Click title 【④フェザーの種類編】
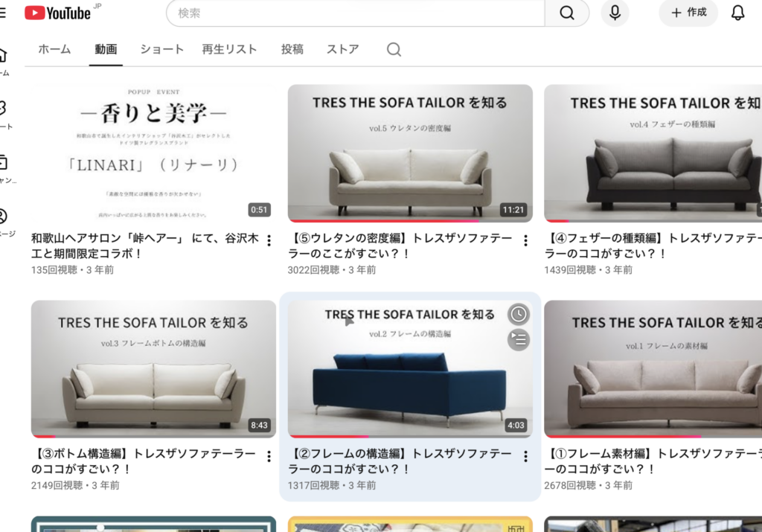Image resolution: width=762 pixels, height=532 pixels. point(653,246)
